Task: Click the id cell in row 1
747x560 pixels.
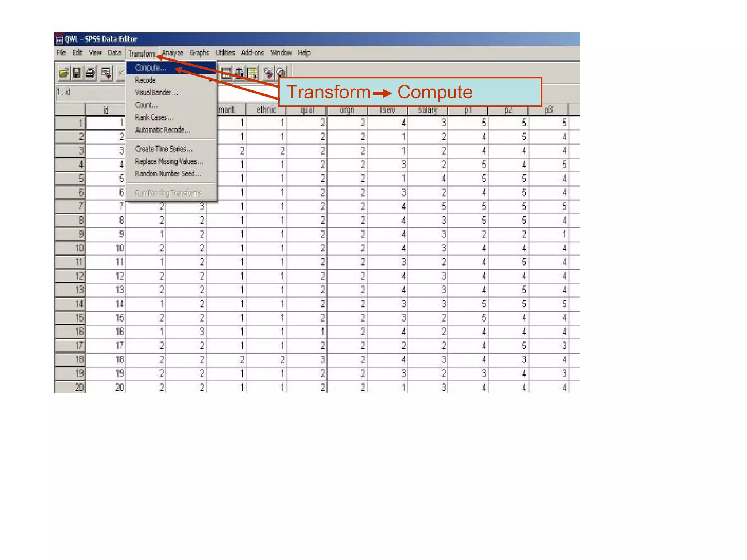Action: pos(105,123)
